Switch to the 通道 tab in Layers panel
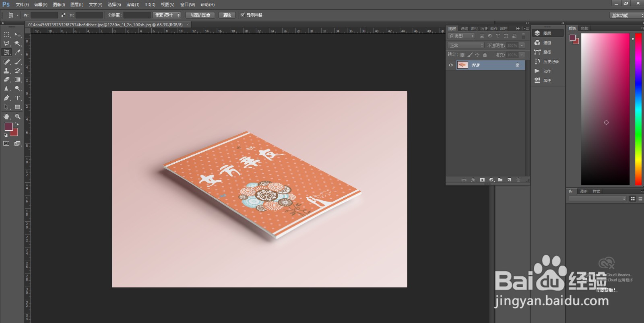This screenshot has width=644, height=323. click(x=464, y=29)
